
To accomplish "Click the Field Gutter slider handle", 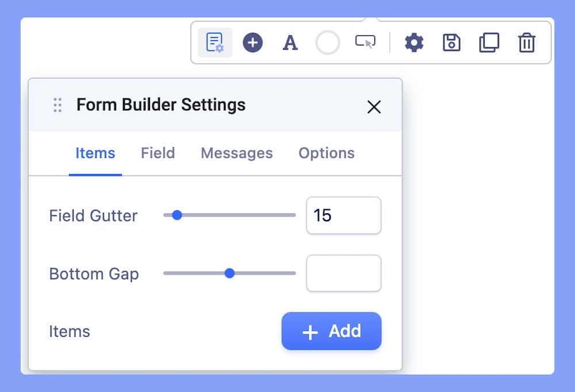I will [177, 215].
